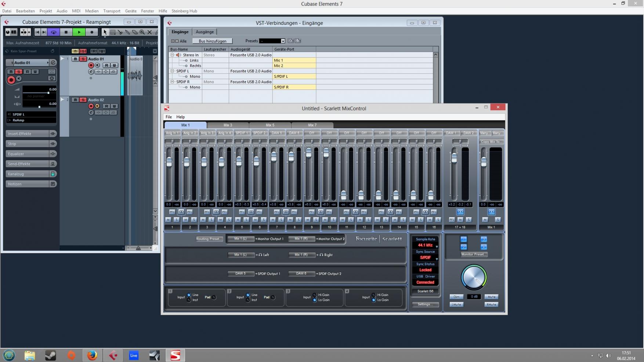The height and width of the screenshot is (362, 644).
Task: Open Mix 1 (L) source for Monitor Output 1
Action: tap(240, 239)
